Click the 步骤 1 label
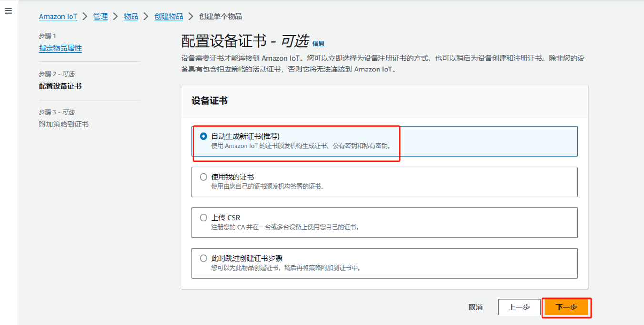The image size is (644, 325). 47,36
